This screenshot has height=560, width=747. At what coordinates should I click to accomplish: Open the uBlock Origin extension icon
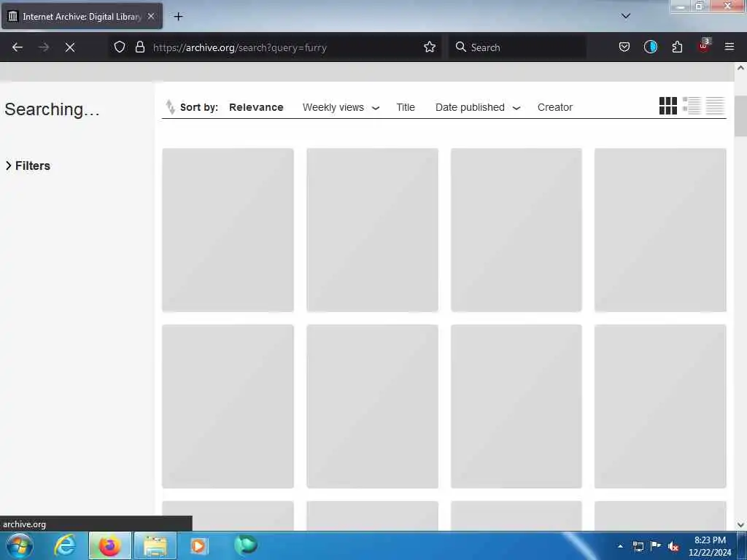(x=704, y=46)
